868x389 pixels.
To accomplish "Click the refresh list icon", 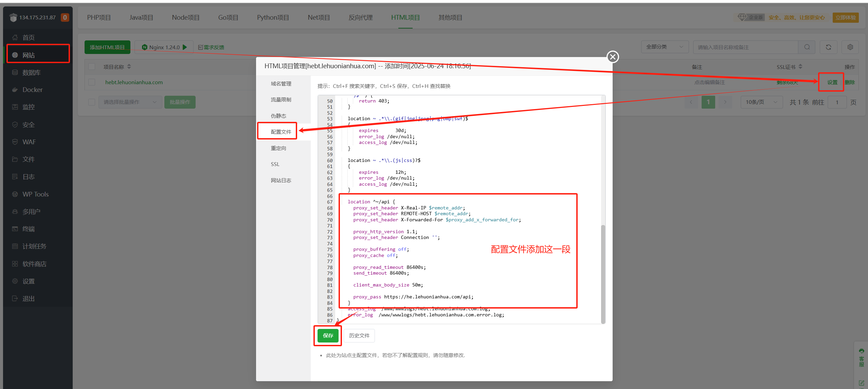I will click(x=829, y=47).
